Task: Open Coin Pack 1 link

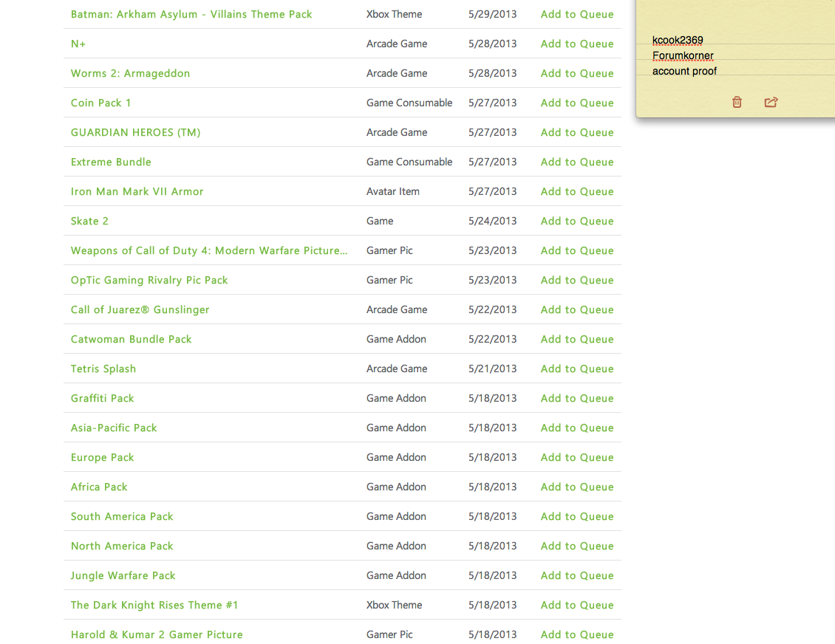Action: point(100,103)
